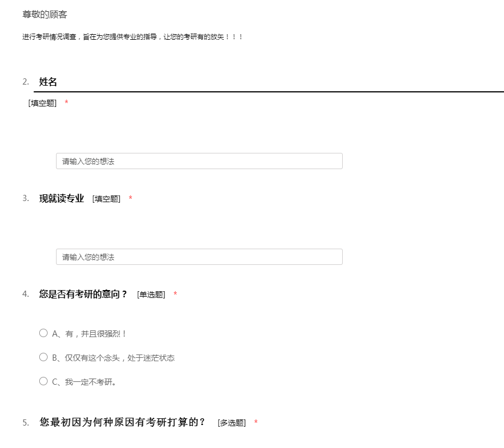Click the 姓名 text input field
This screenshot has width=504, height=448.
[x=199, y=161]
